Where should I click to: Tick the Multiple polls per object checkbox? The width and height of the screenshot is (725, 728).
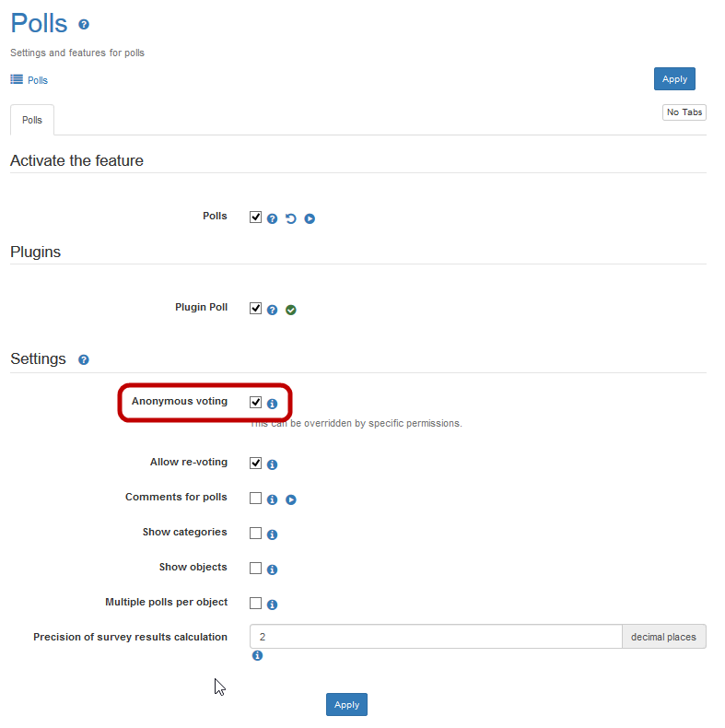point(256,603)
